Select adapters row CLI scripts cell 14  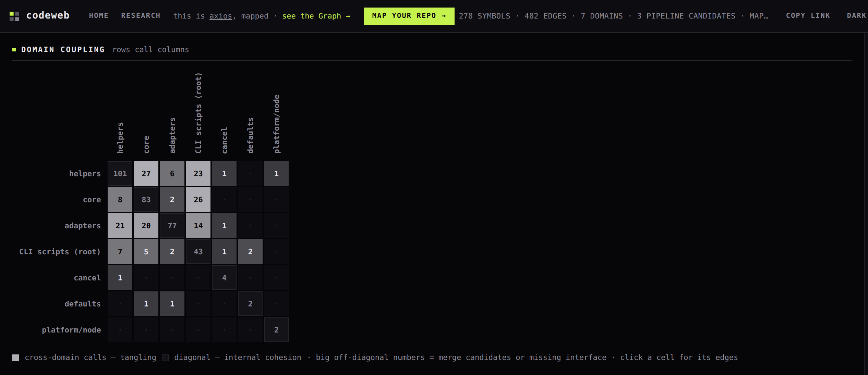pos(198,226)
